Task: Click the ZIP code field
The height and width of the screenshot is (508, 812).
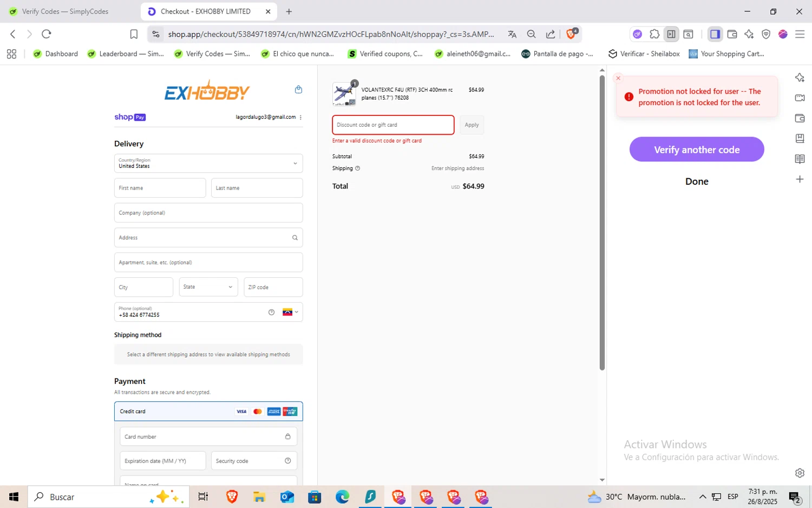Action: (x=273, y=287)
